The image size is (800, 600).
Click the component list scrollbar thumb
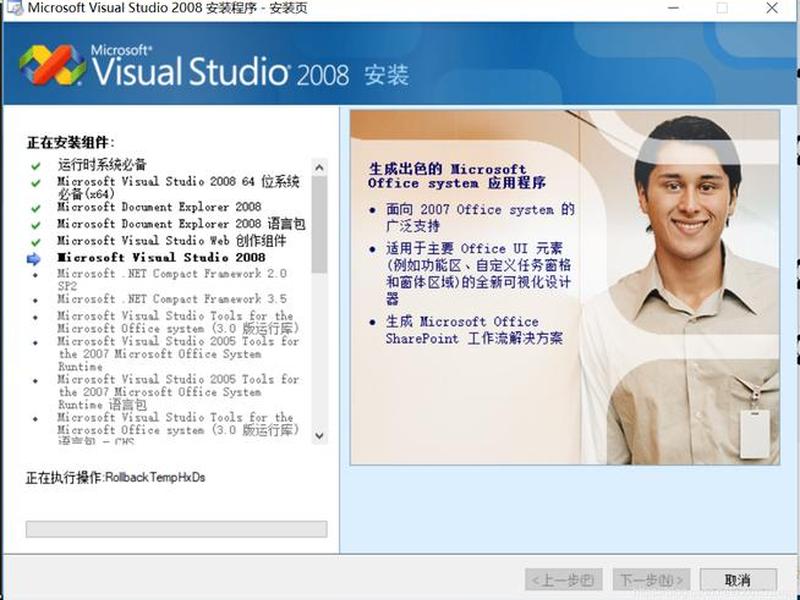[x=319, y=224]
